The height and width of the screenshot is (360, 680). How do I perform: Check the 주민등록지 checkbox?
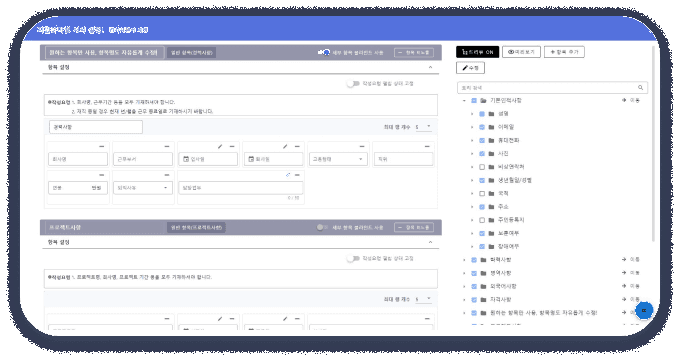[x=482, y=220]
